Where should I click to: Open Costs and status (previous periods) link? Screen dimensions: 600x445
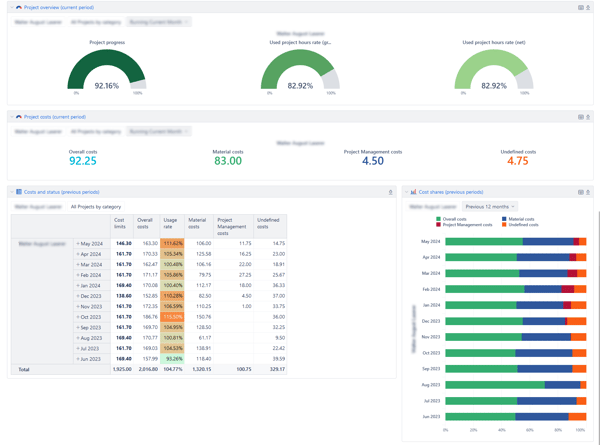tap(62, 192)
